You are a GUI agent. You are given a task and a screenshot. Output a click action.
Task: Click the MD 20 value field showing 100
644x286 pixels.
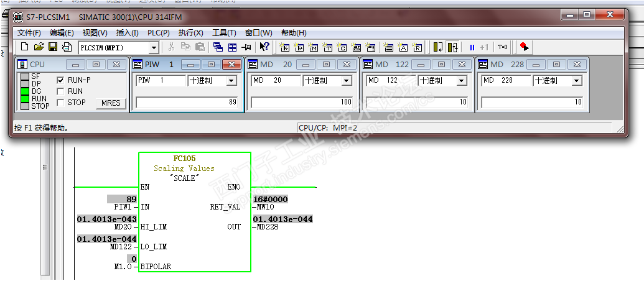coord(302,102)
